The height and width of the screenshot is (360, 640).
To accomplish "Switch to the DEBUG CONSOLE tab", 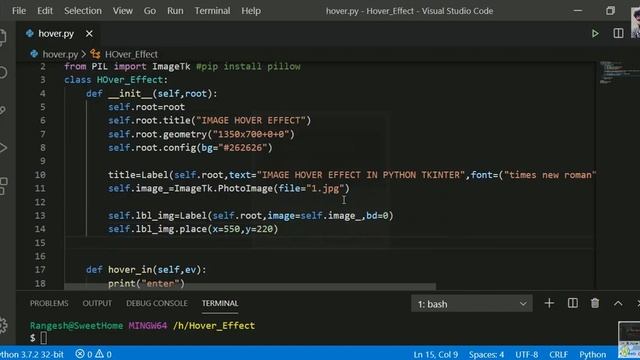I will coord(157,303).
